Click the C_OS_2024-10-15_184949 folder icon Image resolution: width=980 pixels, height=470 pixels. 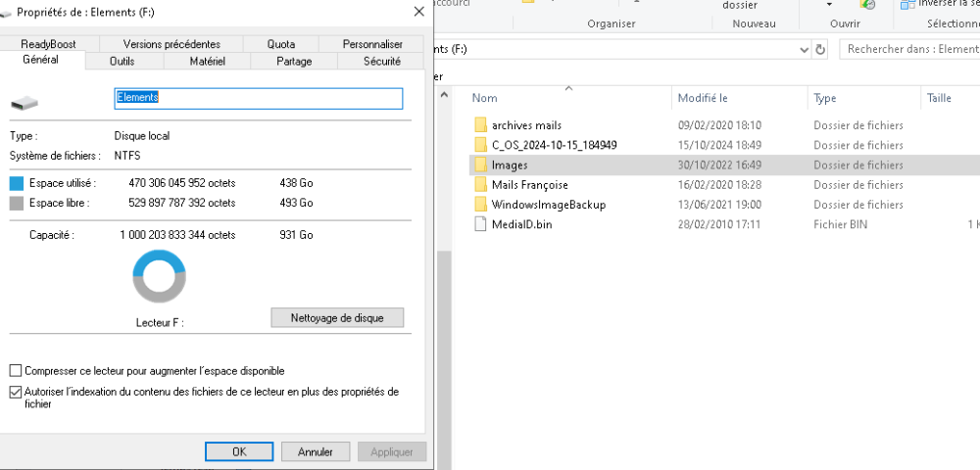480,145
